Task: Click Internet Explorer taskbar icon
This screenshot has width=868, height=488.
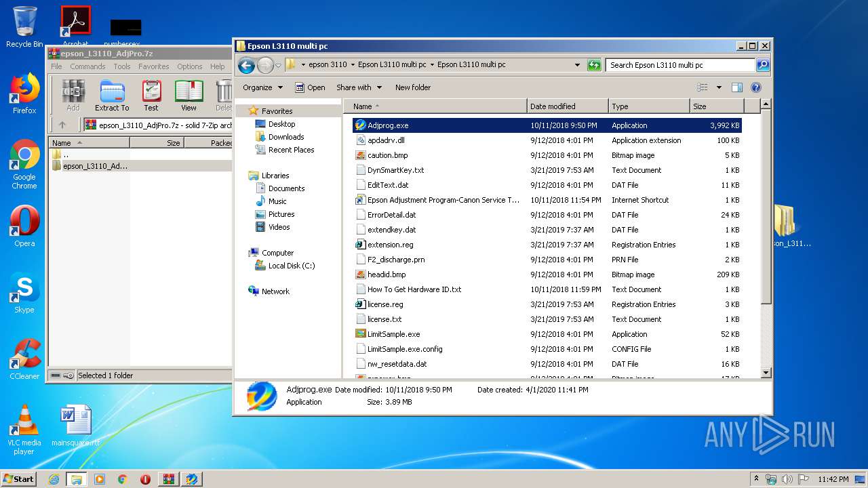Action: 54,479
